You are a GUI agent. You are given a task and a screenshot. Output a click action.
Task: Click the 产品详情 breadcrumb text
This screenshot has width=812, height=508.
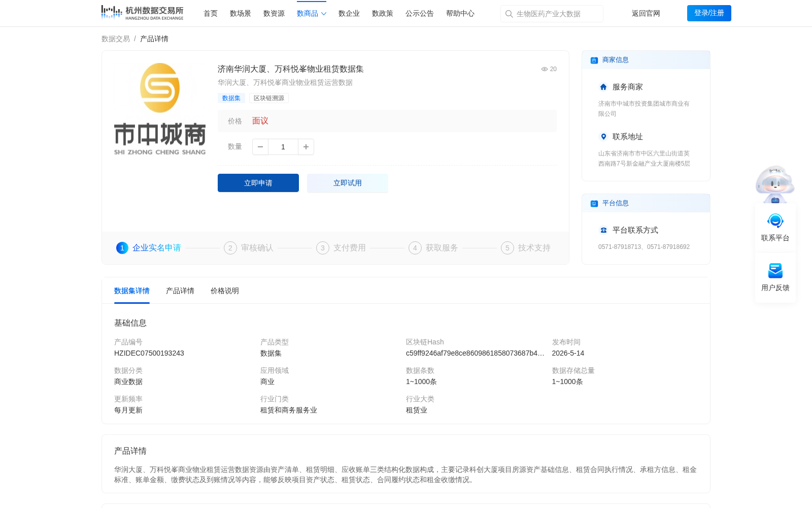[154, 39]
